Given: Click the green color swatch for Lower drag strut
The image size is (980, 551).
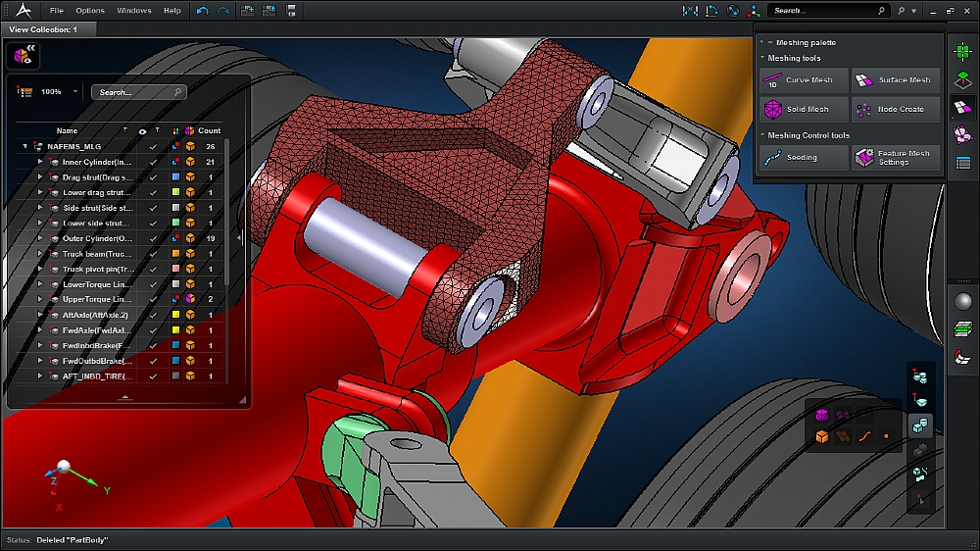Looking at the screenshot, I should click(175, 192).
